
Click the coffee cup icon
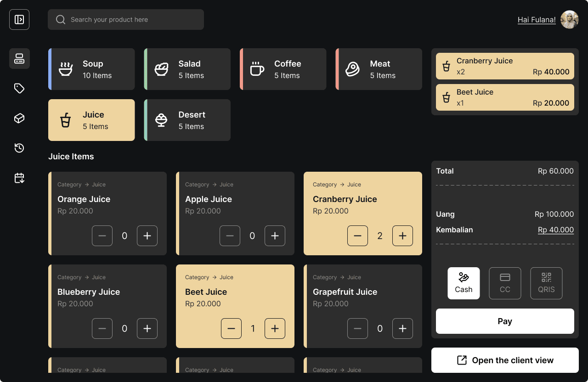click(x=257, y=69)
